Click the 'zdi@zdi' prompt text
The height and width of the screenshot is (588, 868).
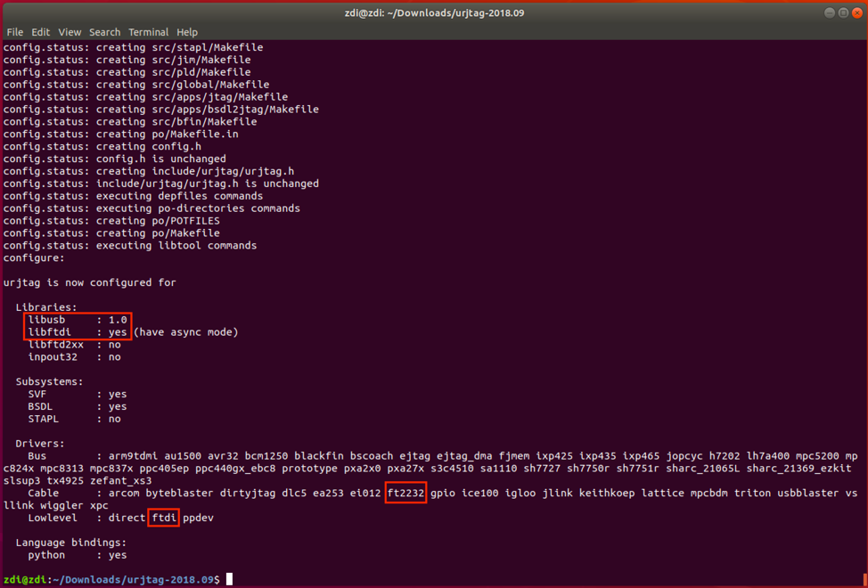coord(25,580)
